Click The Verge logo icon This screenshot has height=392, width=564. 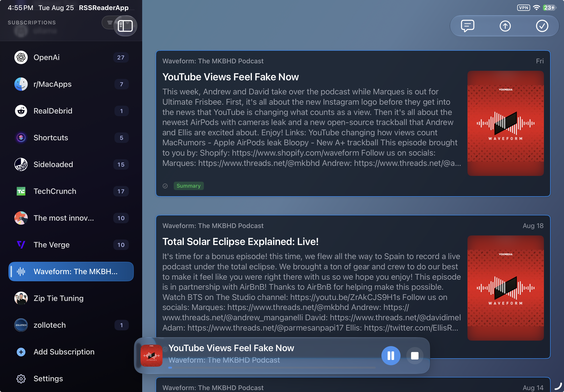click(x=21, y=245)
